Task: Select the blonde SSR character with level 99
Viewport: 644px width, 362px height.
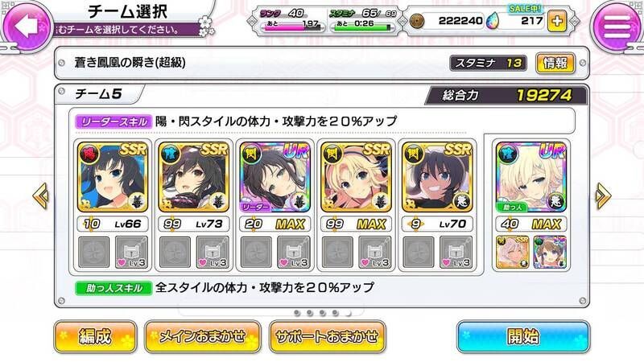Action: (x=356, y=177)
